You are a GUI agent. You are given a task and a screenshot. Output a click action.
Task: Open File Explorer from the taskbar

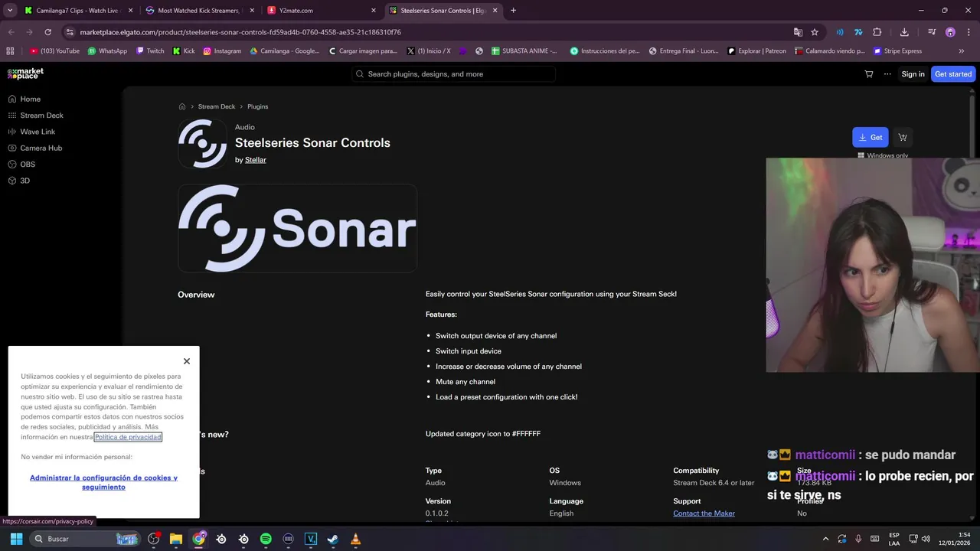(176, 539)
